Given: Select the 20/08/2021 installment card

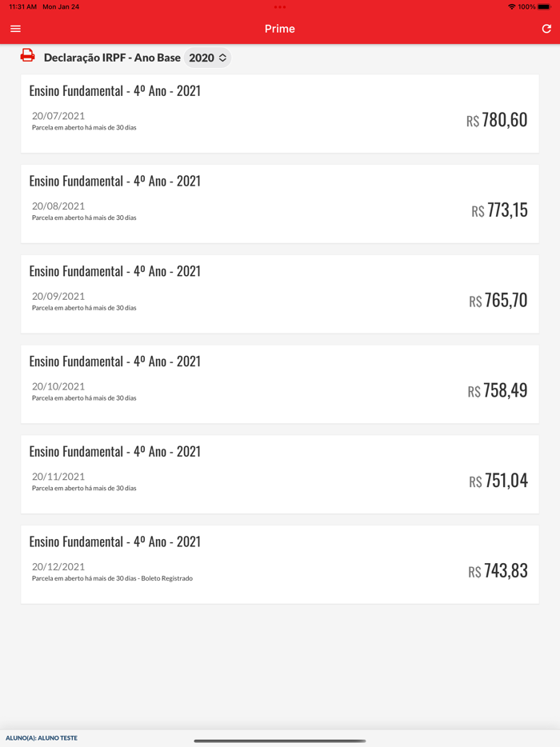Looking at the screenshot, I should [x=280, y=204].
